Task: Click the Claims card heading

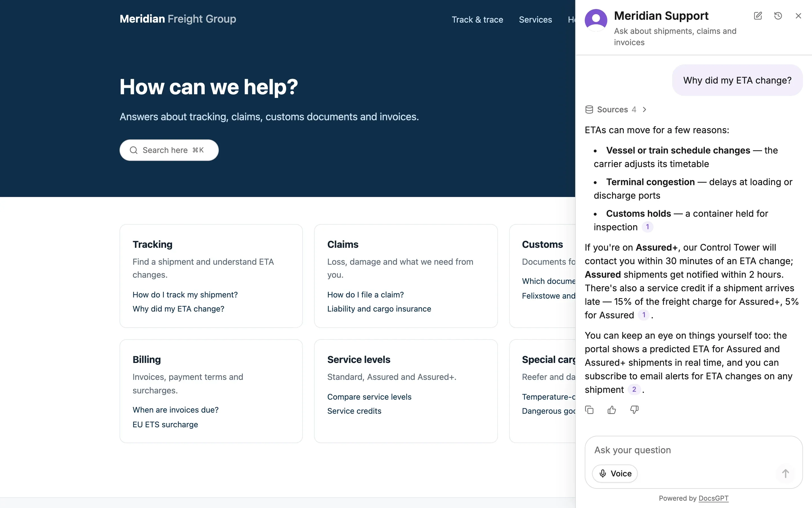Action: pos(343,244)
